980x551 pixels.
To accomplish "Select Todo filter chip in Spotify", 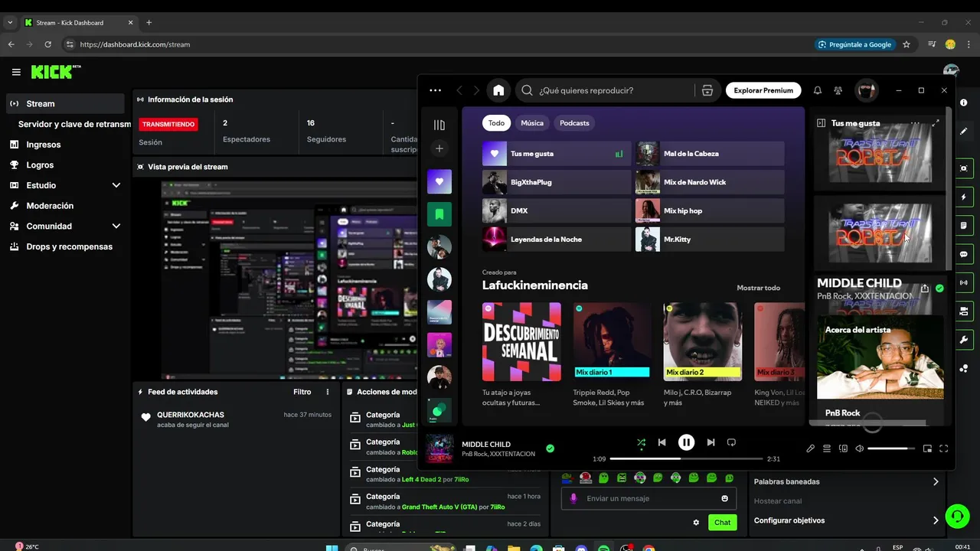I will pos(497,122).
